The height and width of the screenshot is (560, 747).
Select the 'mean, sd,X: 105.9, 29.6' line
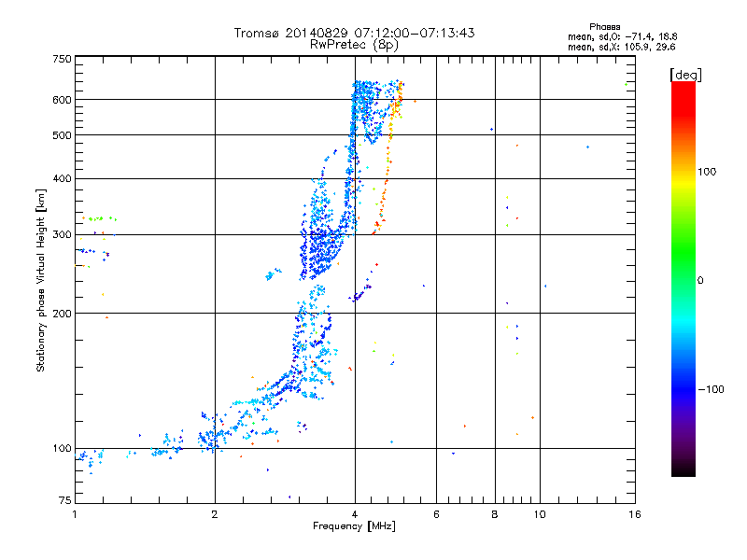(621, 47)
